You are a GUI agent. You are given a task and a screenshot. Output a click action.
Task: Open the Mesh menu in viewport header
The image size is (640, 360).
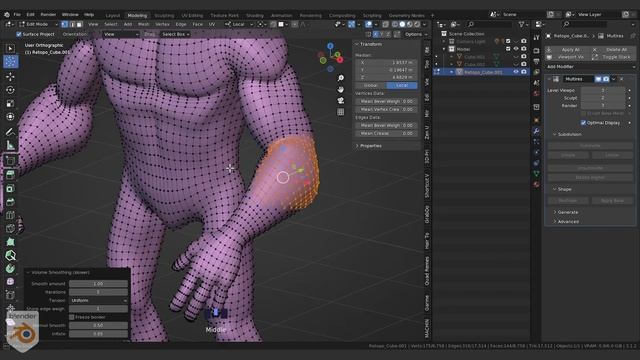pyautogui.click(x=144, y=24)
